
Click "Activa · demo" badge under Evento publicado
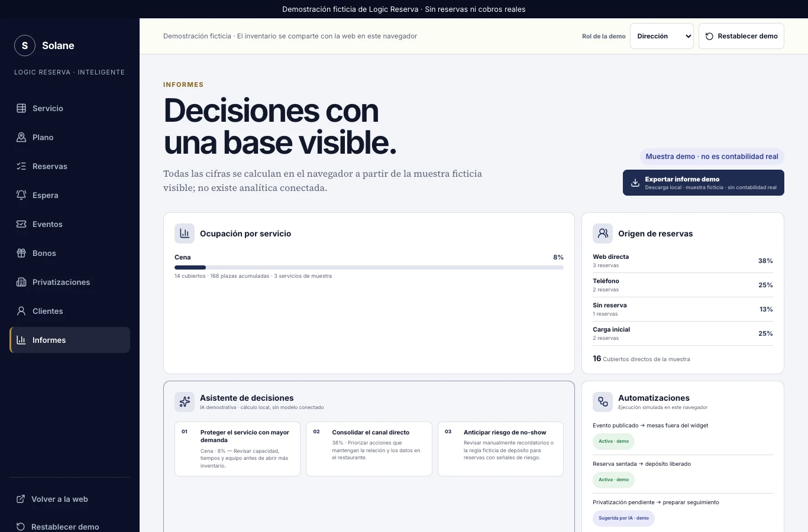pyautogui.click(x=613, y=441)
